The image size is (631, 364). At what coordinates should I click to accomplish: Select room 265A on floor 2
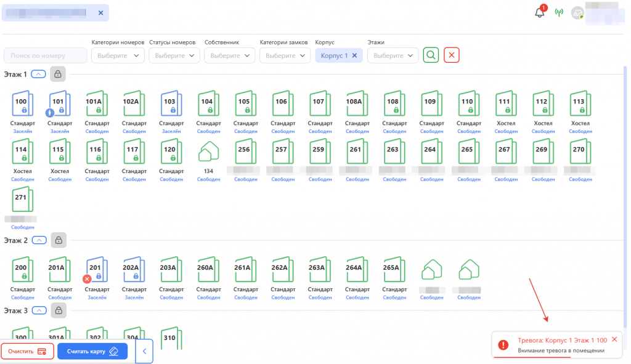pos(394,270)
